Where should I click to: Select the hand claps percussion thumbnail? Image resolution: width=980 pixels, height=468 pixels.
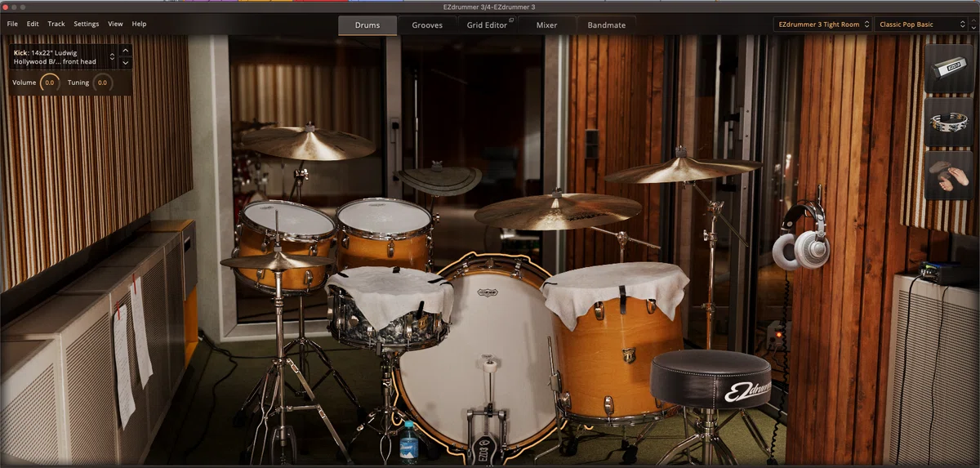pos(948,176)
